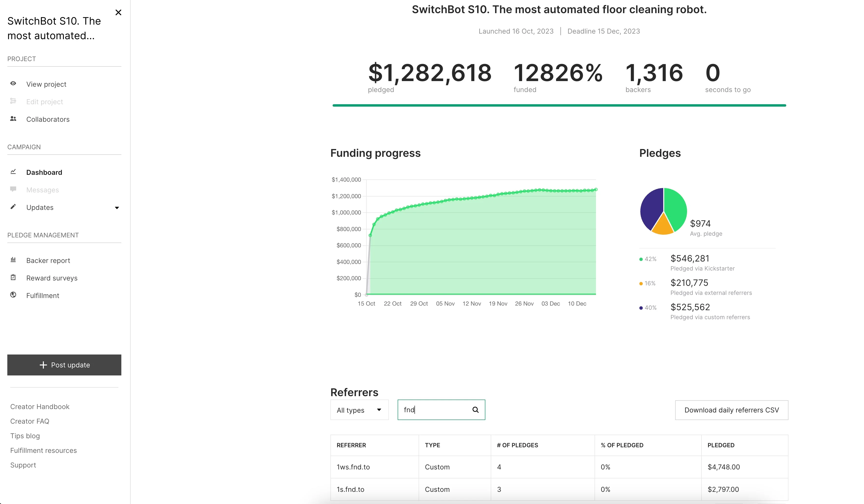
Task: Click the Backer report bar chart icon
Action: coord(13,260)
